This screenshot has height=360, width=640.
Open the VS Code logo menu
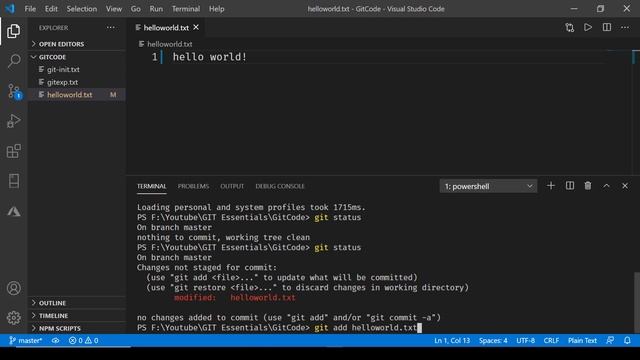coord(10,9)
